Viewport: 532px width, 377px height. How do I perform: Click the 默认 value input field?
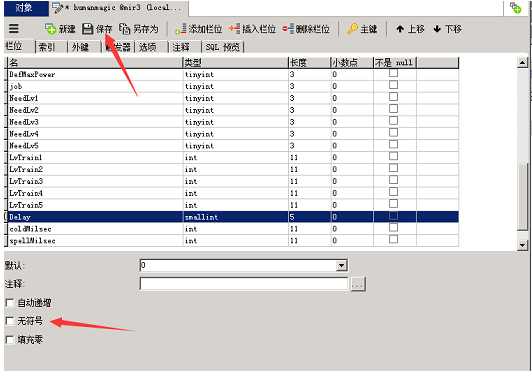[x=238, y=265]
